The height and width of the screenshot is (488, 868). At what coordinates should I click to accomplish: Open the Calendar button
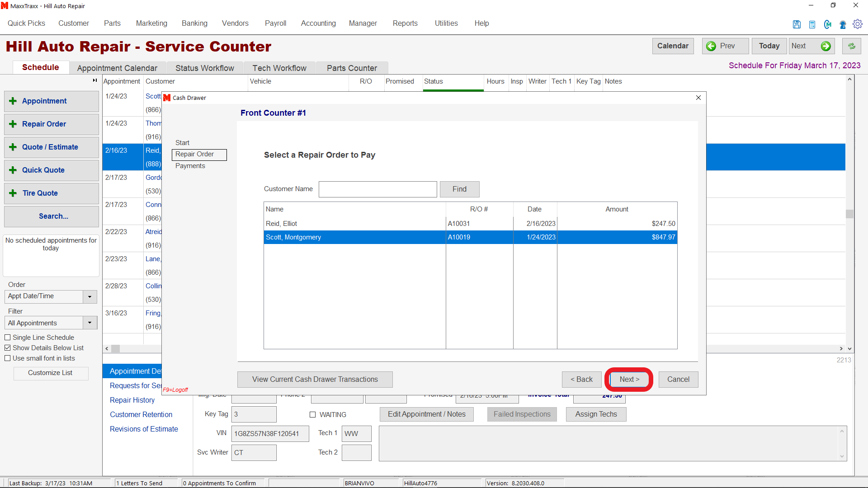pyautogui.click(x=673, y=46)
